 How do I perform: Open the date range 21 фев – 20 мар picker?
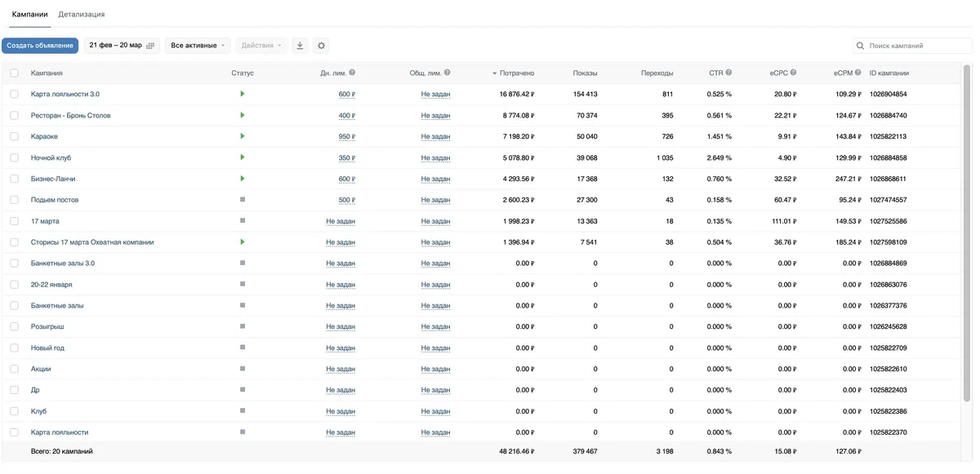[122, 46]
